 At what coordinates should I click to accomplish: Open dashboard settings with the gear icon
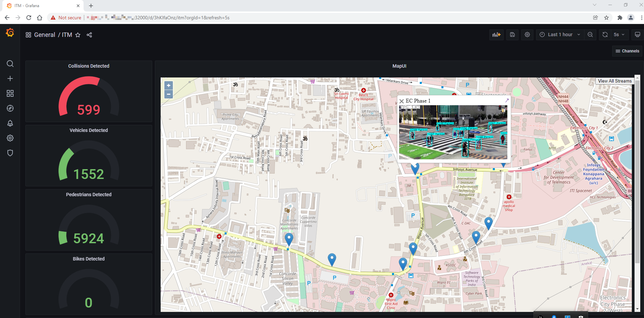(x=527, y=35)
